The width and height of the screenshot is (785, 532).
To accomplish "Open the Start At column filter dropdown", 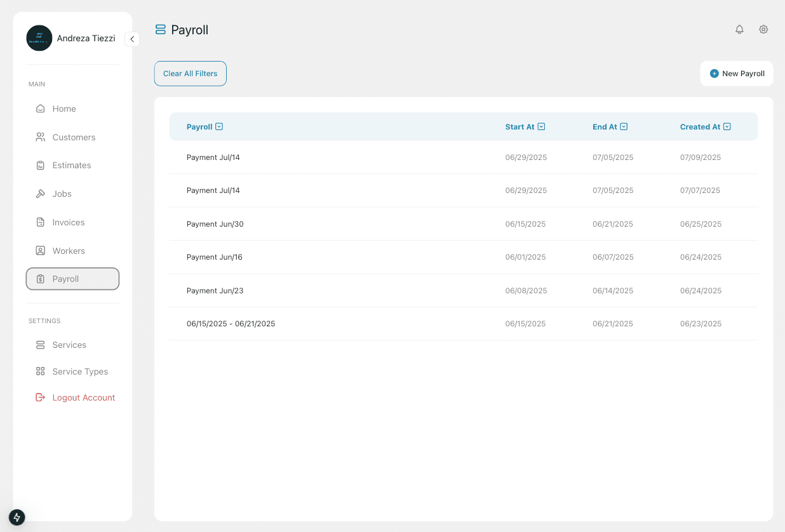I will click(541, 127).
